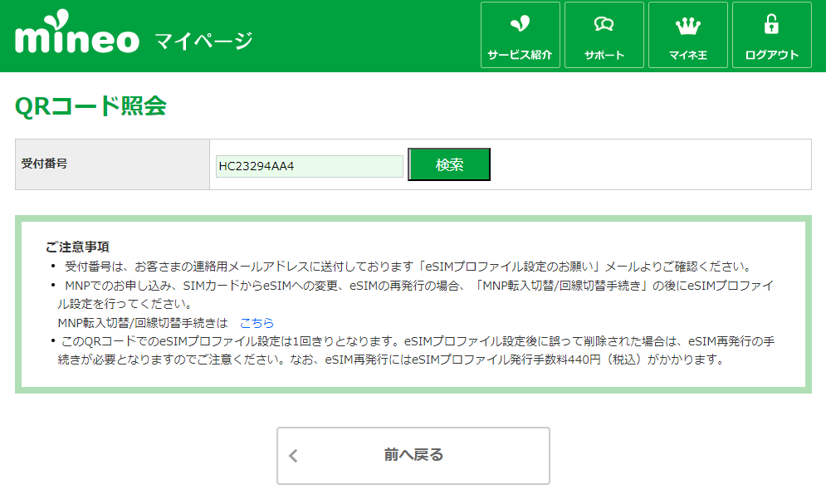
Task: Click the 前へ戻る back button
Action: (413, 455)
